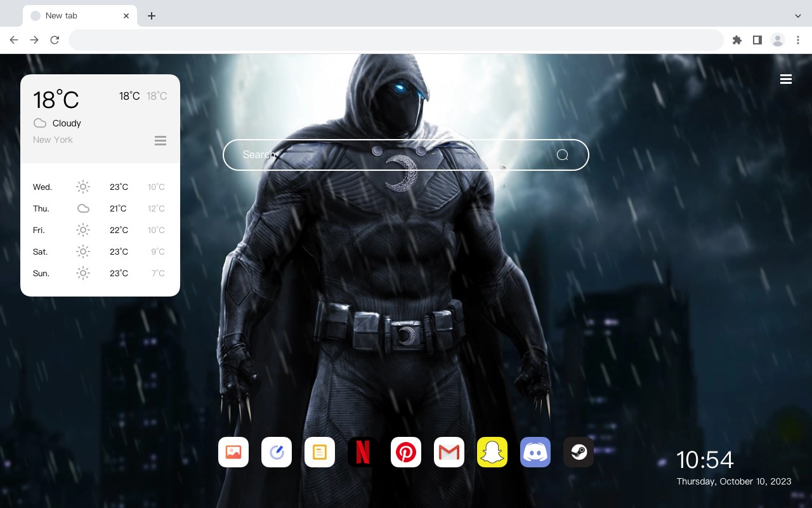This screenshot has height=508, width=812.
Task: Click Wednesday's sunny forecast icon
Action: (83, 187)
